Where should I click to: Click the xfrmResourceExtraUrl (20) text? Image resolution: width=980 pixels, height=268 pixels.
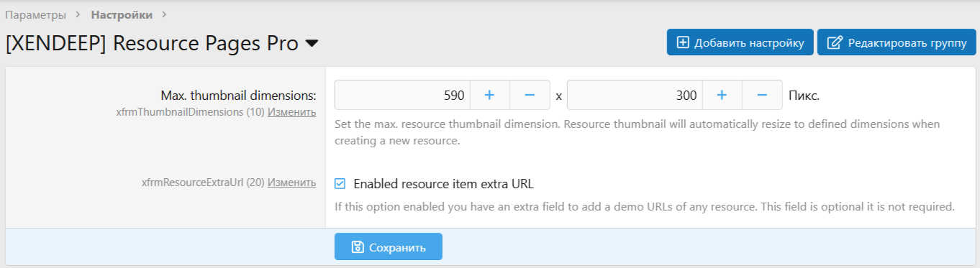pos(204,183)
